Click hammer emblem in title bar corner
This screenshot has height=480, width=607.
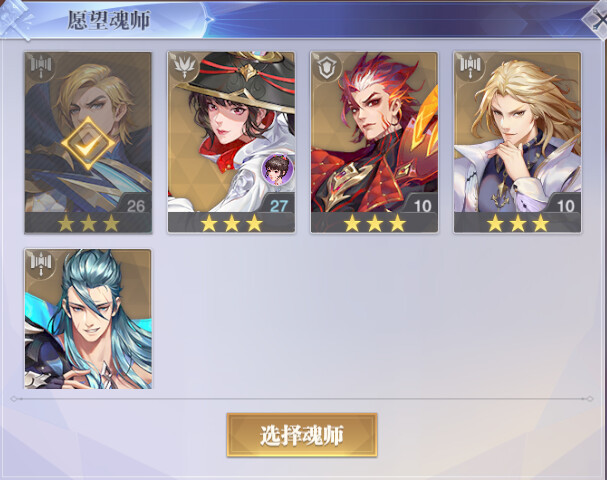click(x=15, y=20)
